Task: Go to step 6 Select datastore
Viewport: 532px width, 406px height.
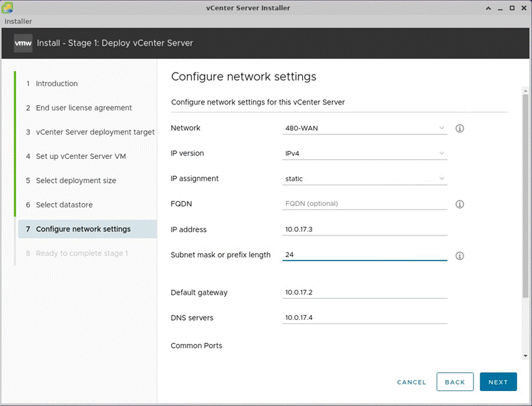Action: [x=59, y=205]
